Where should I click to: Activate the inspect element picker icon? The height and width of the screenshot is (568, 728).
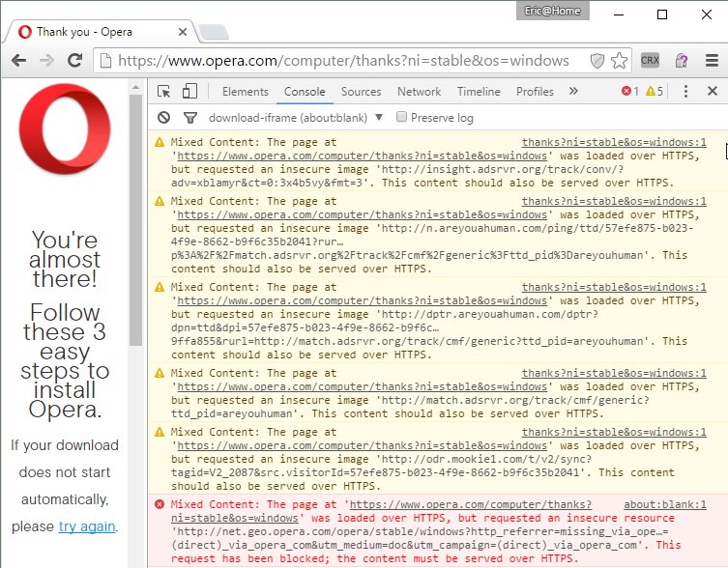(164, 92)
